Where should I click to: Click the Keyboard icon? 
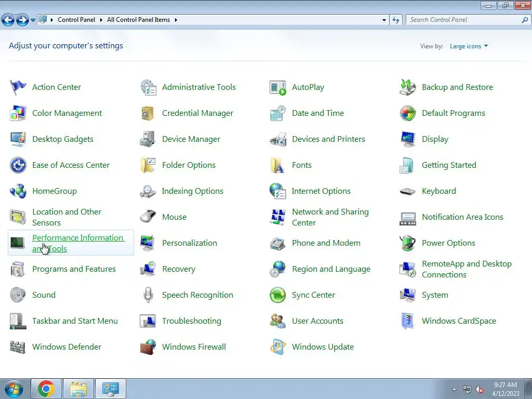407,191
